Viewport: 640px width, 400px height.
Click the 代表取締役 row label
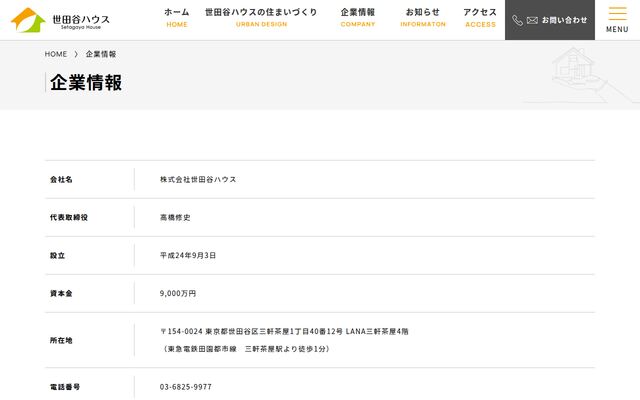(x=69, y=217)
